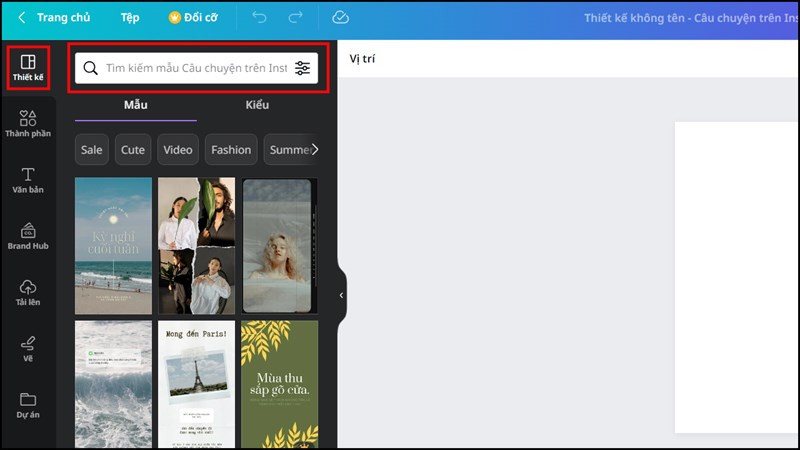Choose the ocean waves template
800x450 pixels.
(x=113, y=384)
